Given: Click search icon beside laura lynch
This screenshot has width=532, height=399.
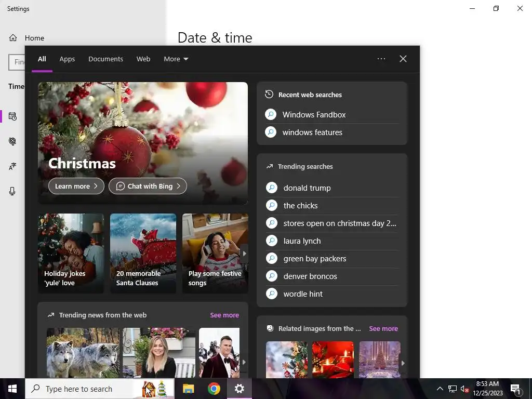Looking at the screenshot, I should click(x=272, y=241).
